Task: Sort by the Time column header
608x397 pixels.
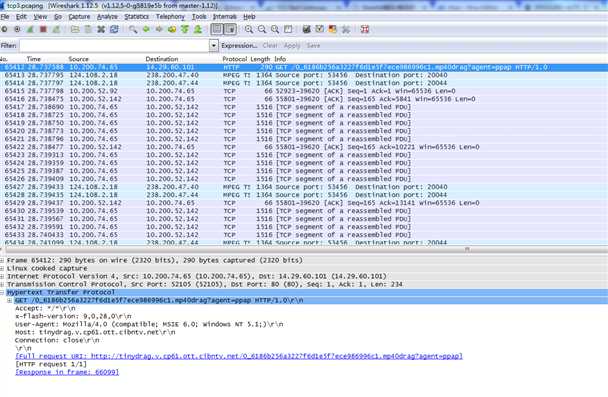Action: [x=34, y=59]
